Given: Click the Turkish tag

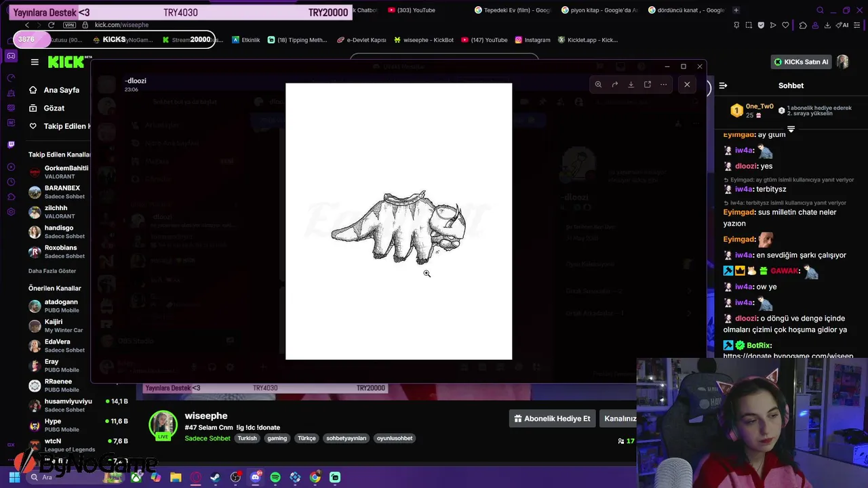Looking at the screenshot, I should (248, 439).
